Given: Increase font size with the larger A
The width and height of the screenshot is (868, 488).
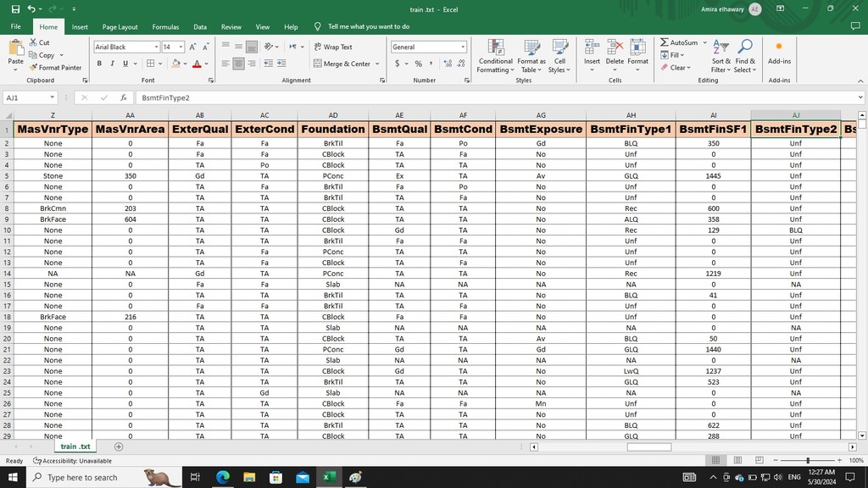Looking at the screenshot, I should pyautogui.click(x=192, y=47).
